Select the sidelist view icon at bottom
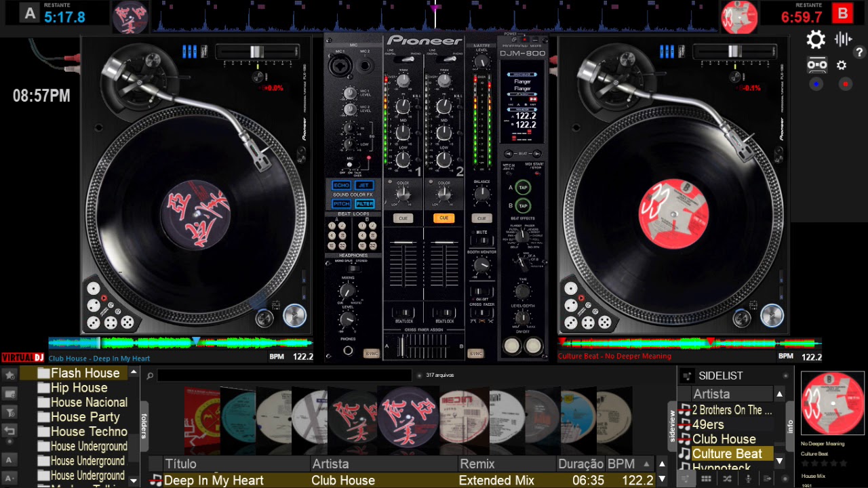The height and width of the screenshot is (488, 868). click(686, 479)
